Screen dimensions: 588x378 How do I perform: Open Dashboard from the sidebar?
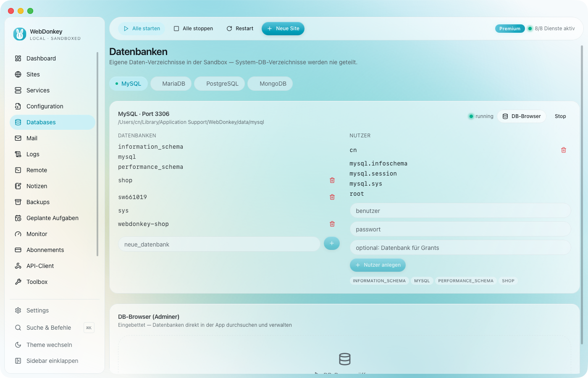coord(53,58)
